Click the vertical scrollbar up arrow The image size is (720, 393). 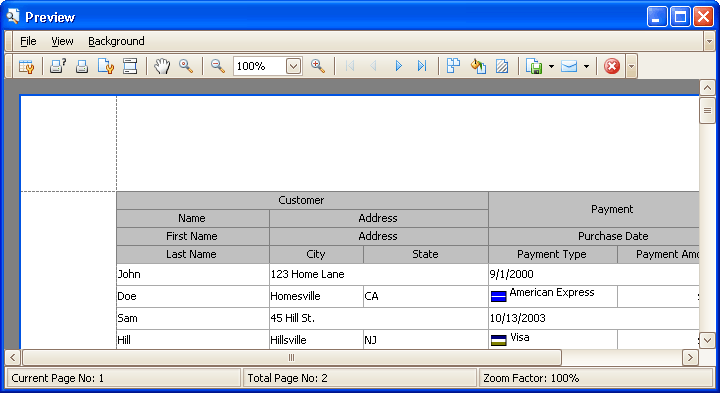707,88
